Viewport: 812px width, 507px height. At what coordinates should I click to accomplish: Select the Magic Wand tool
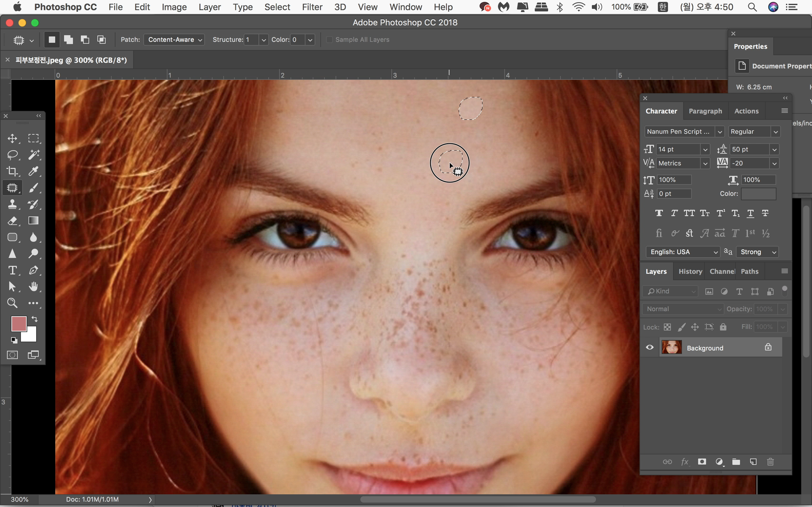click(x=33, y=155)
